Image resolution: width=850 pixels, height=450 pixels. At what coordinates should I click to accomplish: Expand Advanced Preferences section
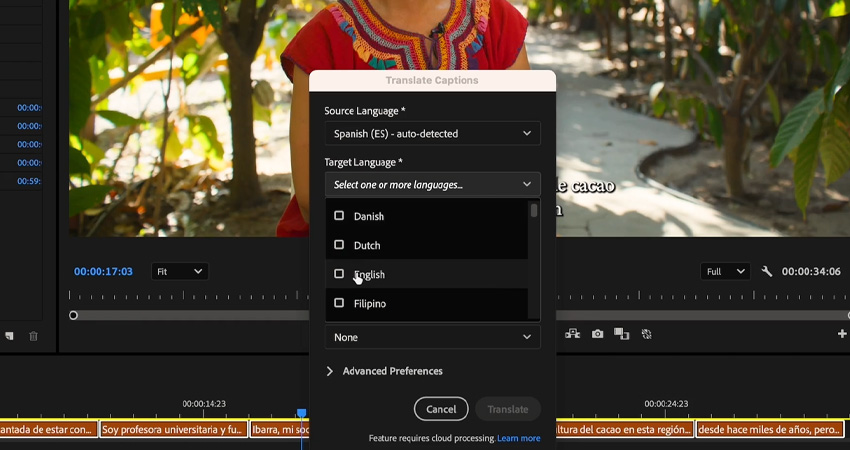point(384,371)
